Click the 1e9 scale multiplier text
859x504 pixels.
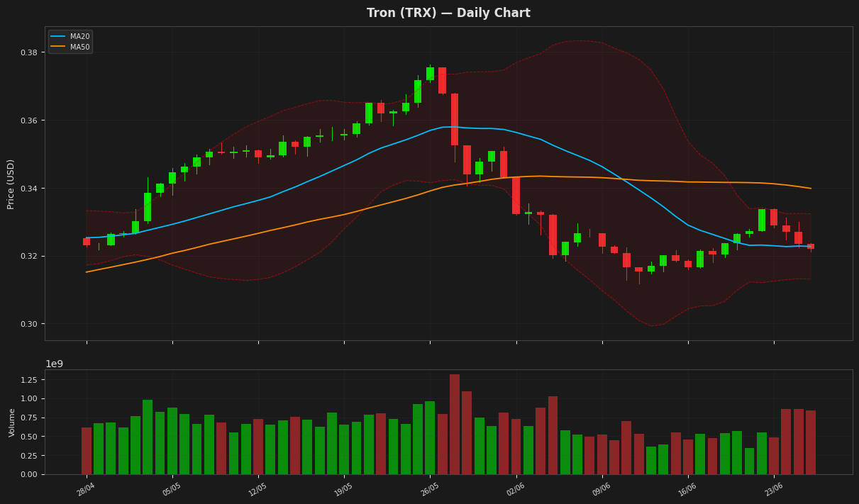[x=55, y=364]
